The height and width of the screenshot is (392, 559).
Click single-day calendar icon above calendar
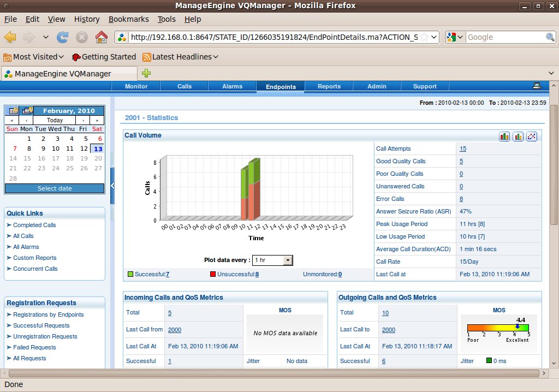click(x=12, y=110)
